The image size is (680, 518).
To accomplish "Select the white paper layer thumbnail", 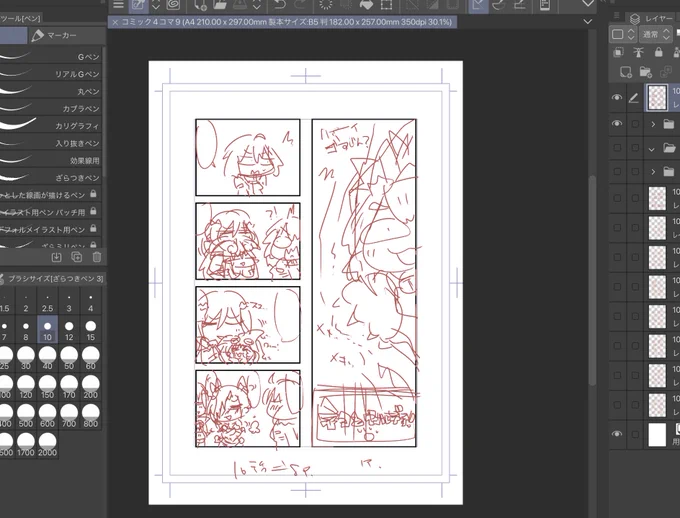I will (x=657, y=434).
